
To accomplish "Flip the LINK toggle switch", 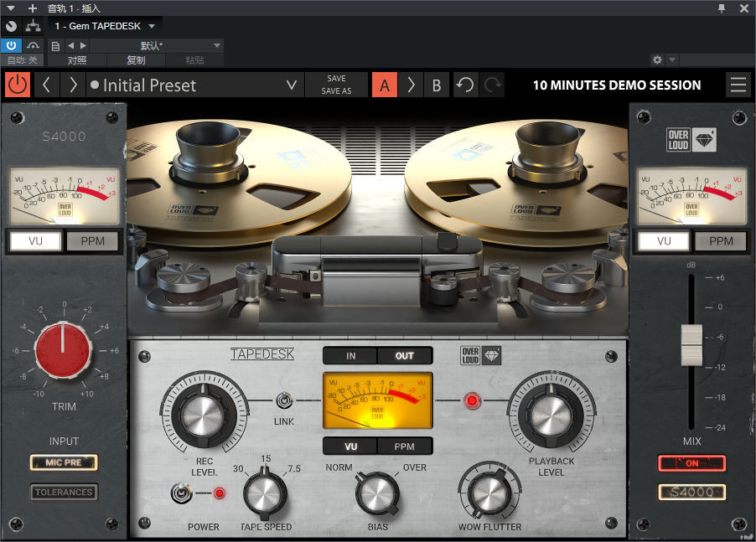I will (284, 400).
